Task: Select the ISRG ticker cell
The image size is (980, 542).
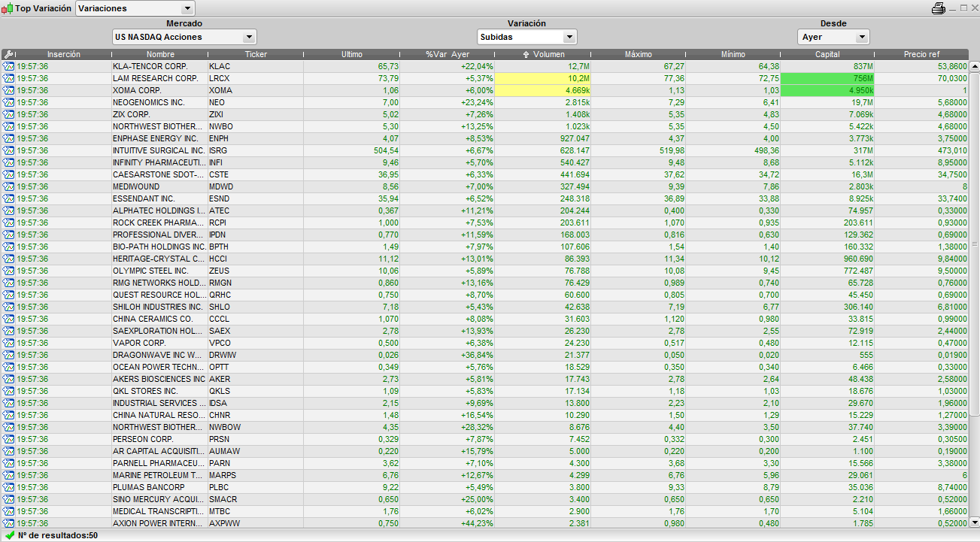Action: click(x=256, y=150)
